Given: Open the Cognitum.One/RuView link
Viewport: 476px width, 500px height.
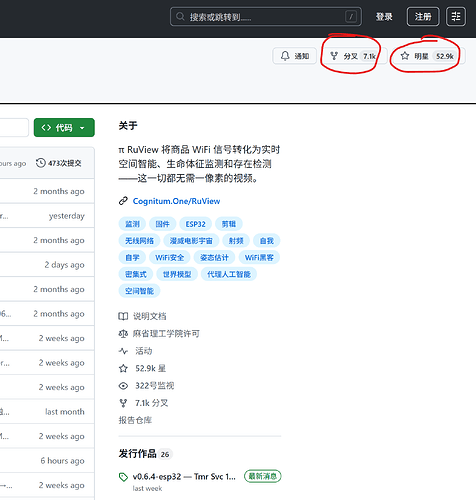Looking at the screenshot, I should click(176, 201).
